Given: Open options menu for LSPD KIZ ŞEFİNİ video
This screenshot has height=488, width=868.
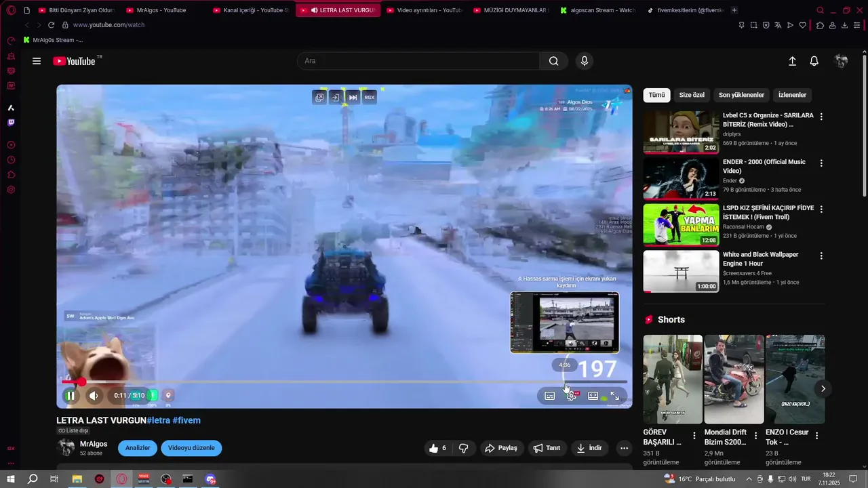Looking at the screenshot, I should [821, 209].
